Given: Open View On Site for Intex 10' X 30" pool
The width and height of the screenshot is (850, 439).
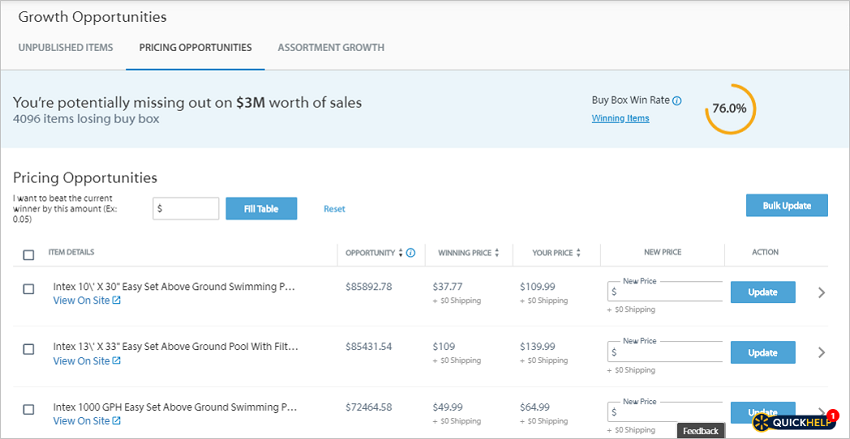Looking at the screenshot, I should [x=87, y=300].
